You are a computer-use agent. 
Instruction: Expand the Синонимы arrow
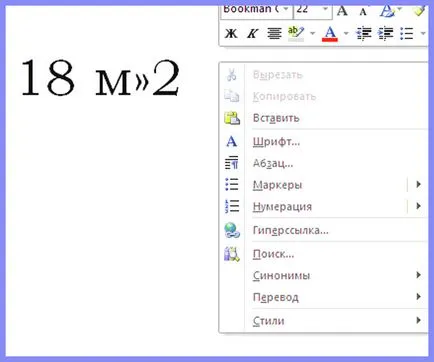419,275
